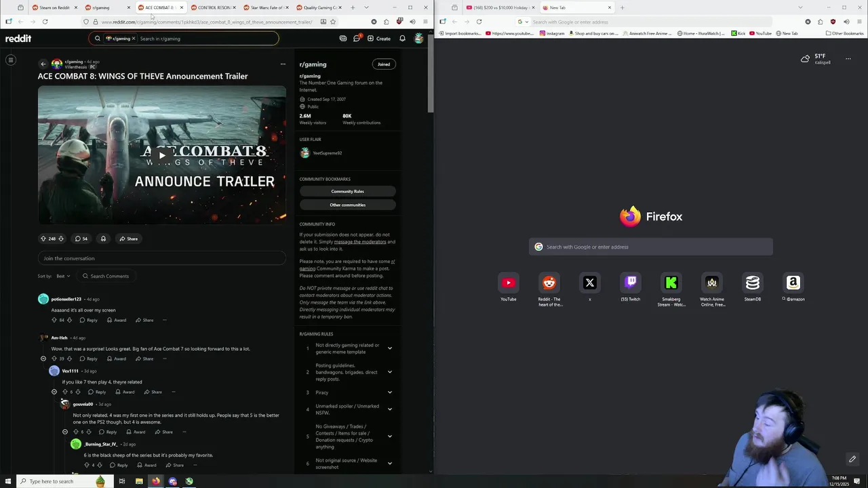Image resolution: width=868 pixels, height=488 pixels.
Task: Reply to potionseller123's comment
Action: pos(89,320)
